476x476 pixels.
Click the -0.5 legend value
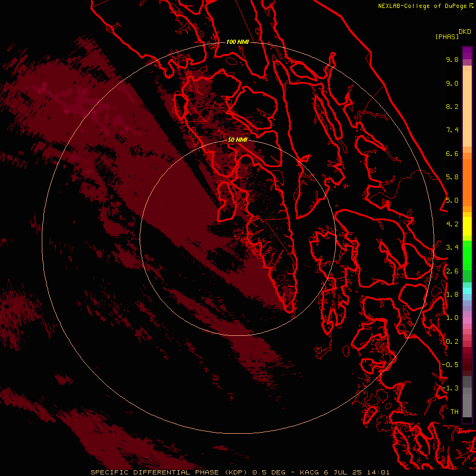(x=450, y=365)
